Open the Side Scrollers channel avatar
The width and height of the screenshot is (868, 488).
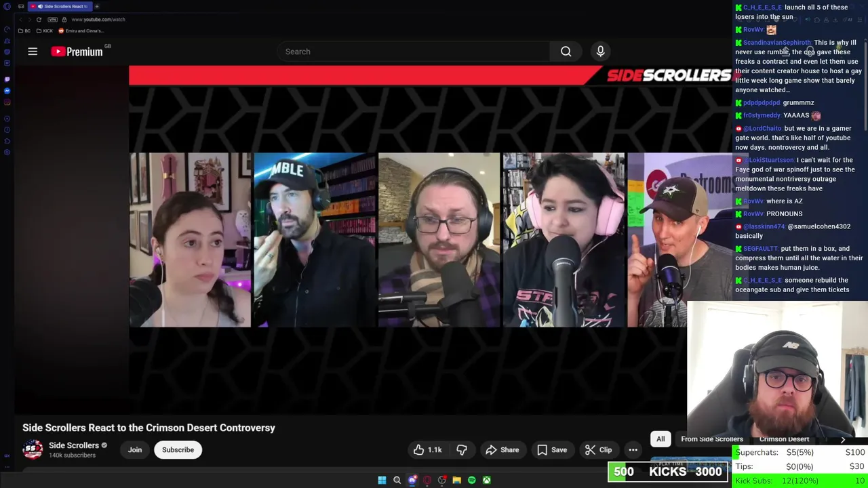click(x=33, y=449)
